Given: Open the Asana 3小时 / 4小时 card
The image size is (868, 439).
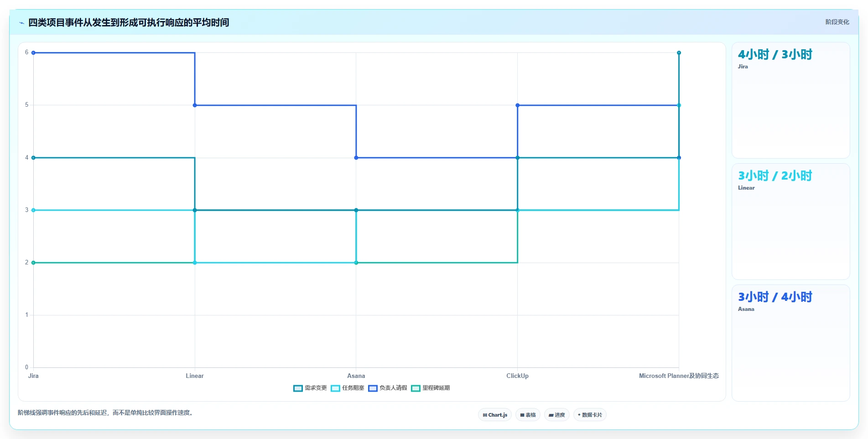Looking at the screenshot, I should click(x=790, y=343).
